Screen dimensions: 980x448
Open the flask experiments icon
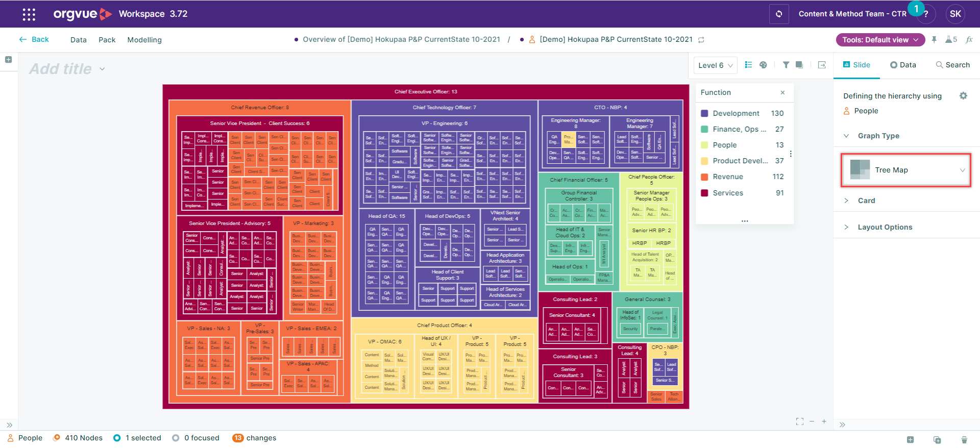tap(951, 39)
